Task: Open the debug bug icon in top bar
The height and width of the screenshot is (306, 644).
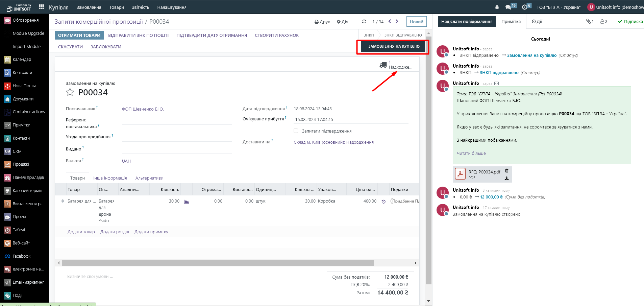Action: pos(497,7)
